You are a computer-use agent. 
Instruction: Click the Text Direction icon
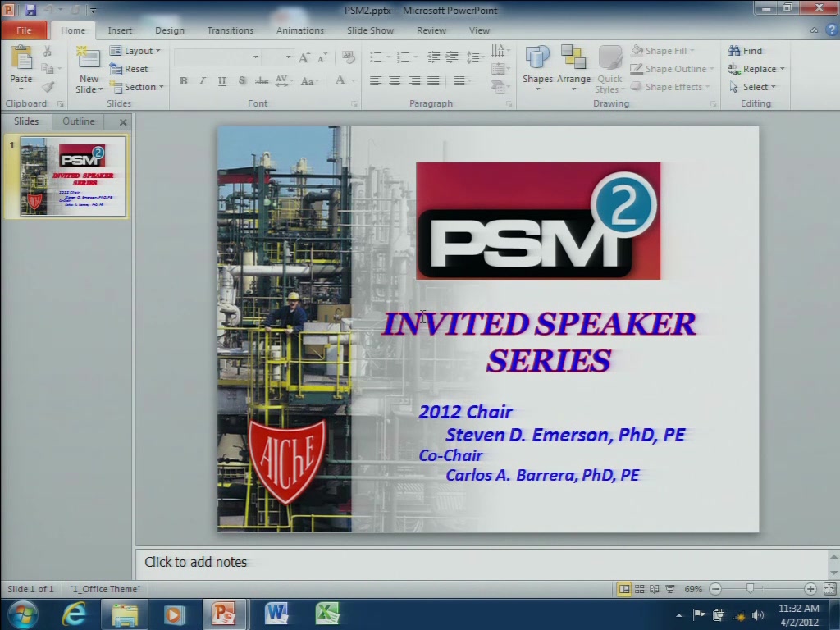[500, 51]
